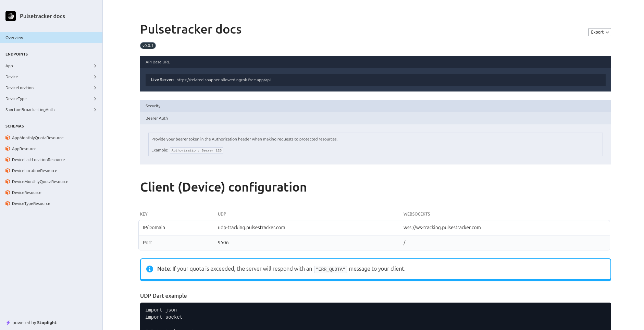
Task: Expand the Device endpoint chevron
Action: 95,77
